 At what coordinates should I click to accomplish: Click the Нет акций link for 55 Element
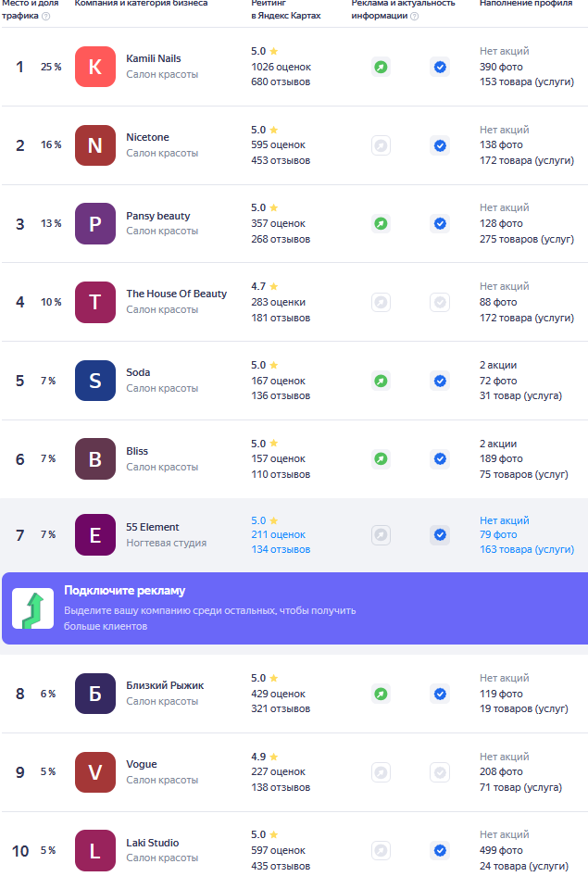505,520
